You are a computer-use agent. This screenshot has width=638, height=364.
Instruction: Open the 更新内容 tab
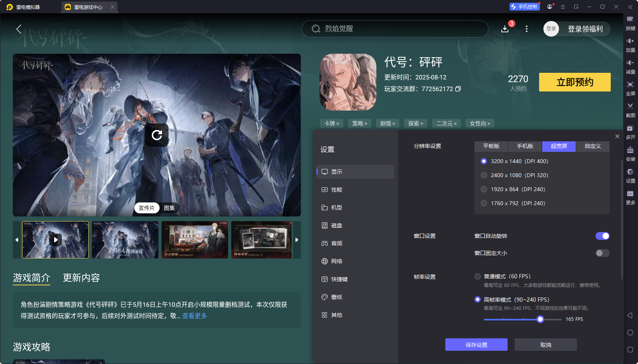tap(81, 278)
